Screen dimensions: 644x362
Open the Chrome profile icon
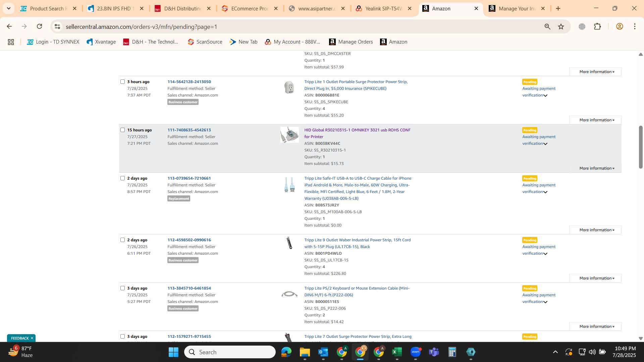[x=620, y=26]
